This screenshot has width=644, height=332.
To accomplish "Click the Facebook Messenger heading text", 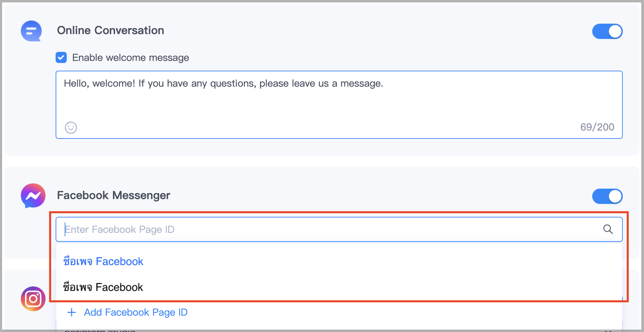I will pyautogui.click(x=114, y=195).
